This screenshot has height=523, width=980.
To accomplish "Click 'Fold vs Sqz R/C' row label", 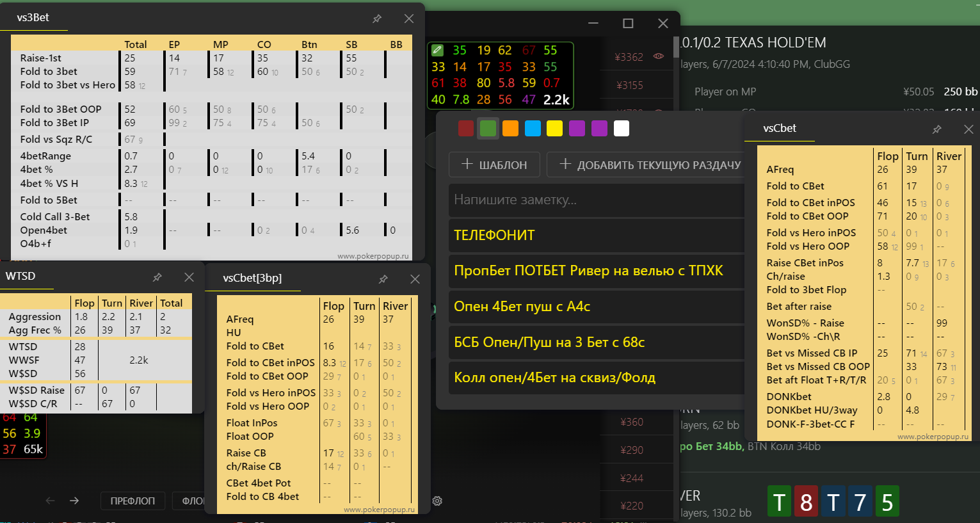I will click(56, 140).
